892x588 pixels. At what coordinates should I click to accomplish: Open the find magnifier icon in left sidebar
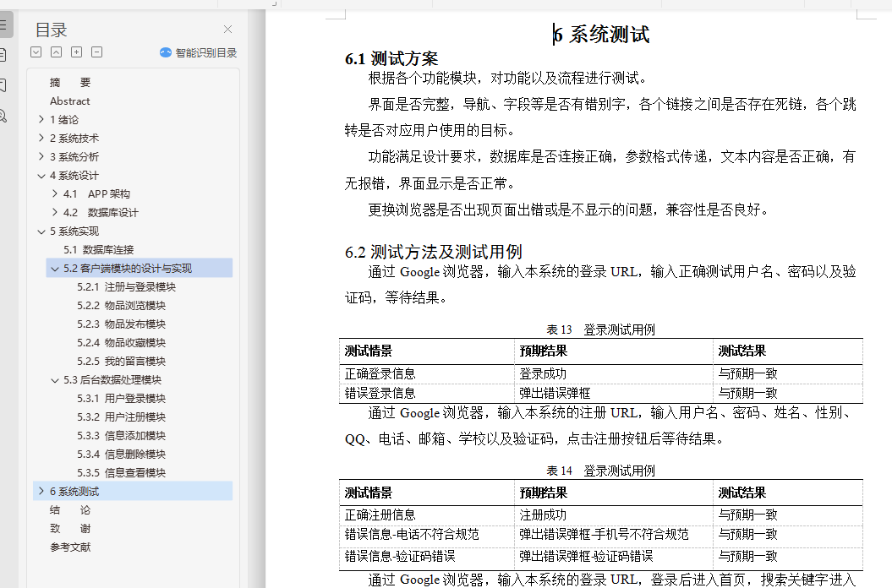click(3, 116)
